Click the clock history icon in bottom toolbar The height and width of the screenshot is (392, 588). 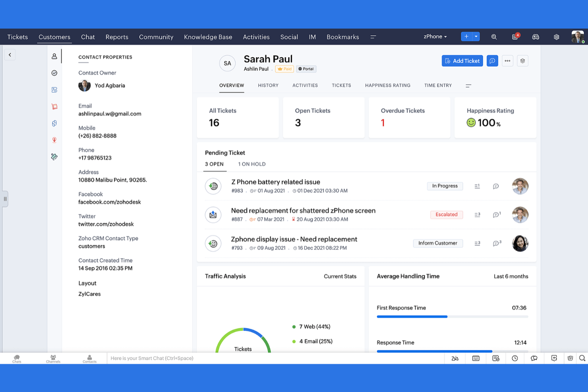pos(515,358)
